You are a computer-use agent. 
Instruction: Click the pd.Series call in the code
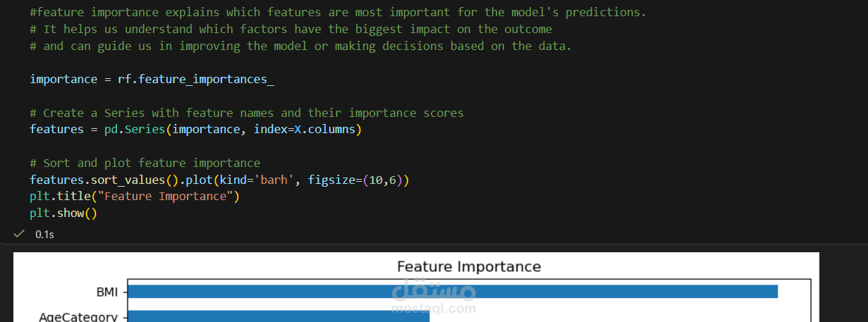(138, 130)
